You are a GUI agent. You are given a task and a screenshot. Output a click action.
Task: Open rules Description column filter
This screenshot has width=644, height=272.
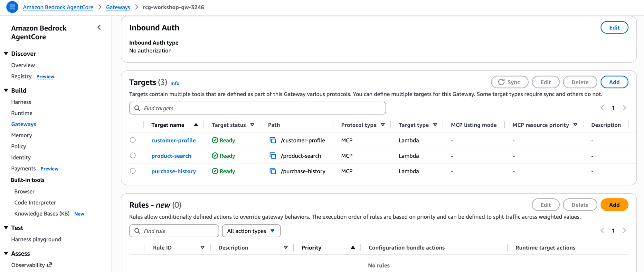[286, 248]
